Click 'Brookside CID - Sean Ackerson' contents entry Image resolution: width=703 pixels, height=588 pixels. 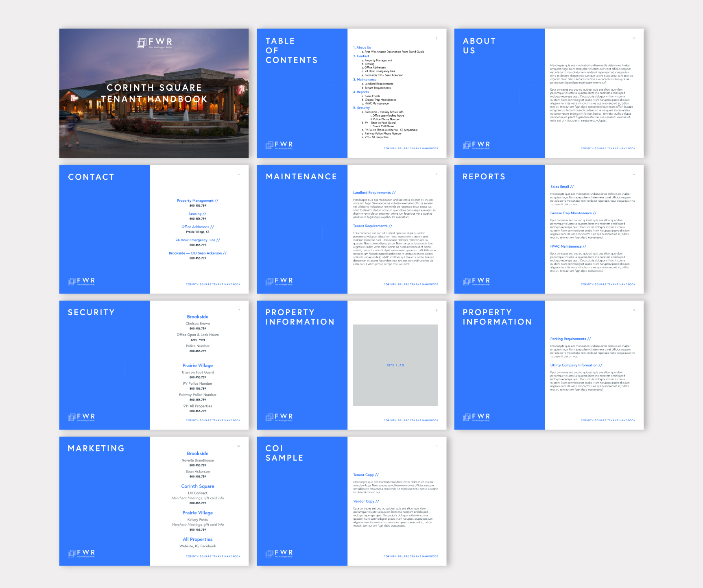click(x=382, y=75)
